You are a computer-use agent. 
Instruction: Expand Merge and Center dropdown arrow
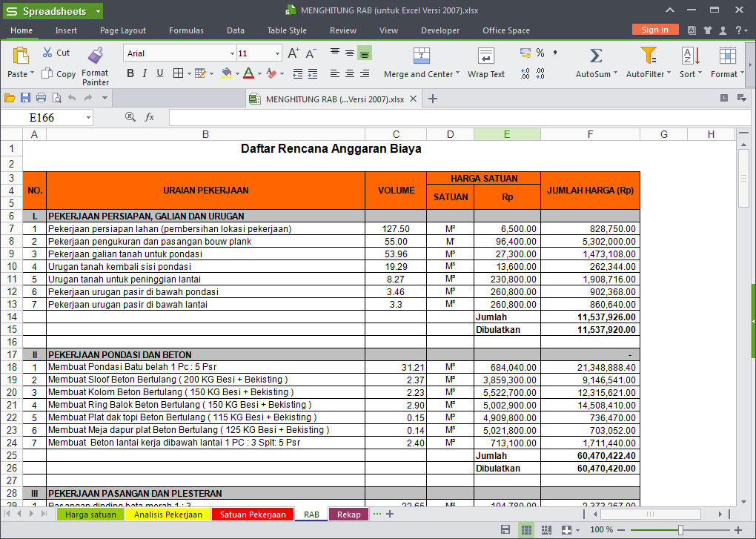tap(457, 73)
